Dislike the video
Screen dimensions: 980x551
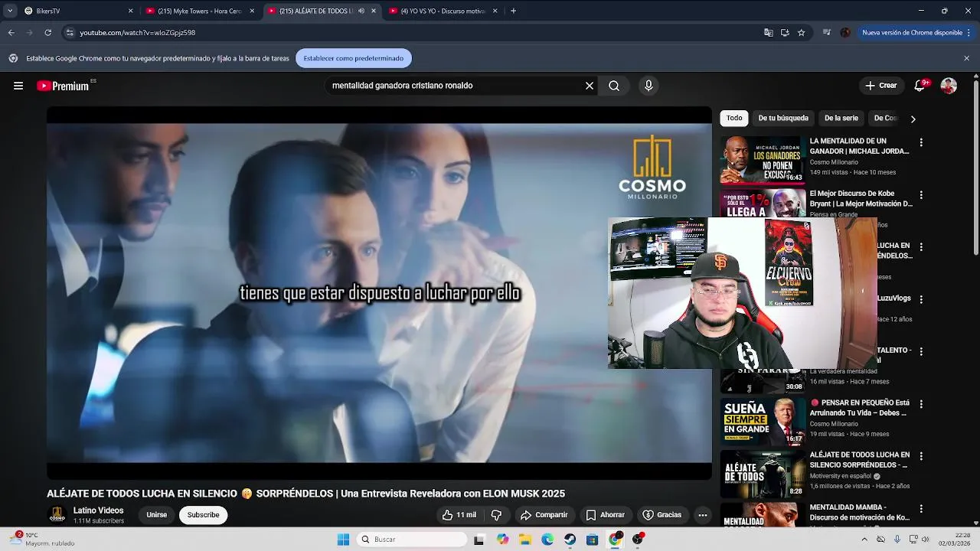496,515
